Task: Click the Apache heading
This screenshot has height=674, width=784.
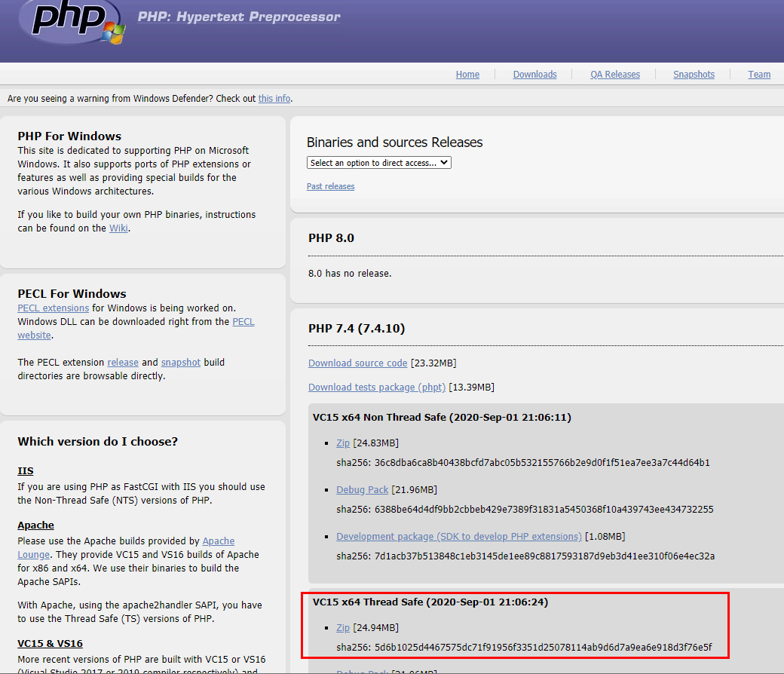Action: [35, 525]
